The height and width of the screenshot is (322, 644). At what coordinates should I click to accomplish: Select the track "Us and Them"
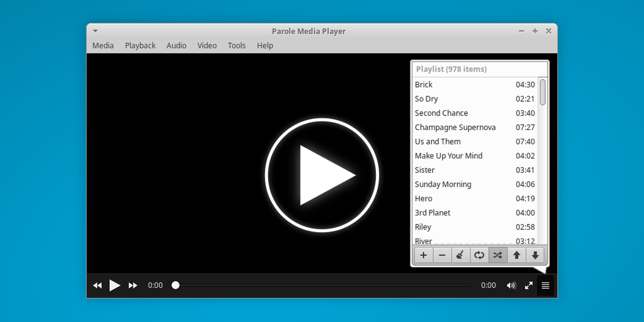click(x=475, y=142)
